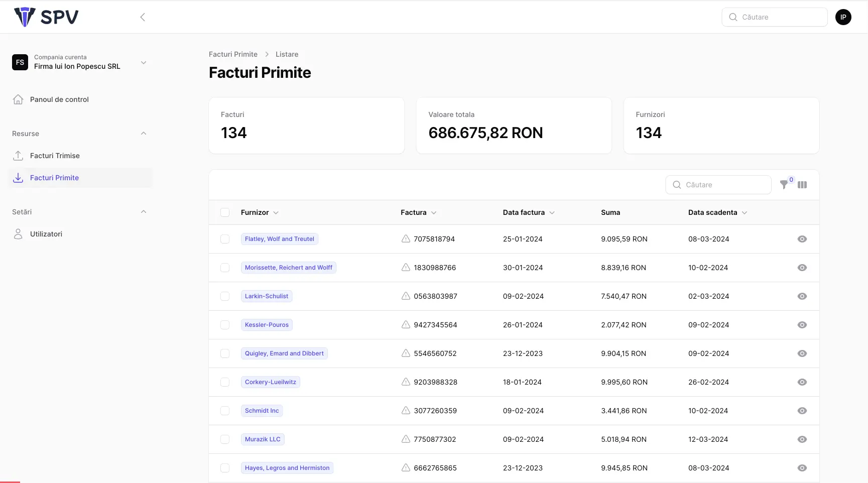Viewport: 868px width, 483px height.
Task: Click the IP user avatar
Action: coord(843,17)
